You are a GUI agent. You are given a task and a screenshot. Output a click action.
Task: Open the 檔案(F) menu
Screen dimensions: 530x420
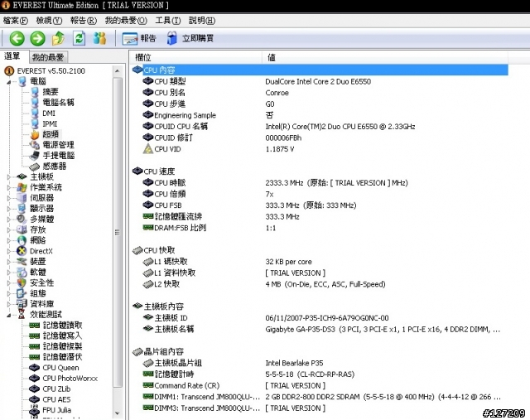pos(15,21)
